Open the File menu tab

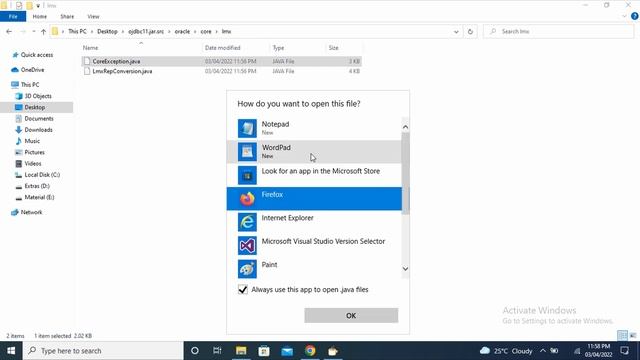tap(13, 16)
